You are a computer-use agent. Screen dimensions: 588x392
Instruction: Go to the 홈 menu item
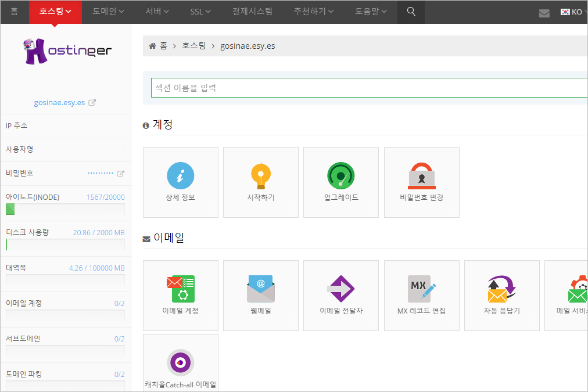14,12
